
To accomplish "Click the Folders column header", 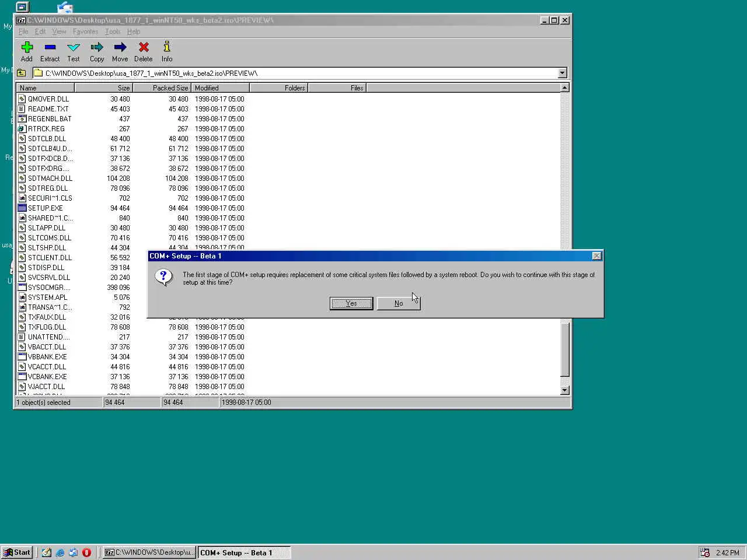I will coord(278,88).
